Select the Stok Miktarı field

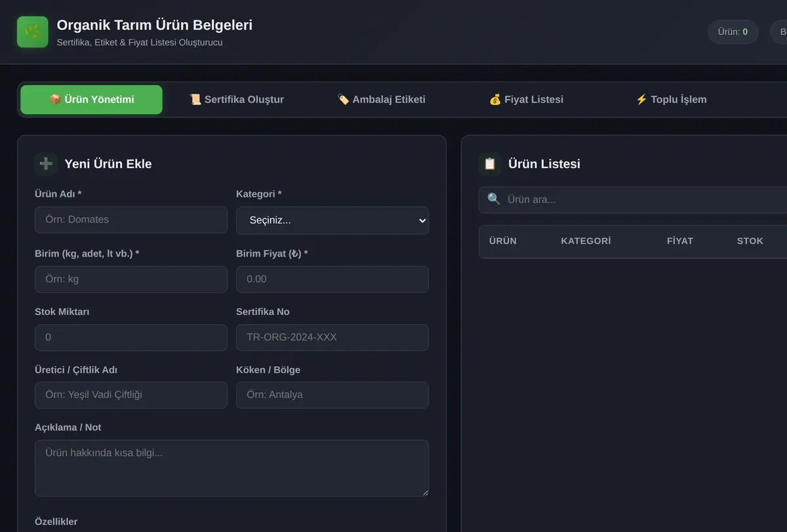[131, 337]
